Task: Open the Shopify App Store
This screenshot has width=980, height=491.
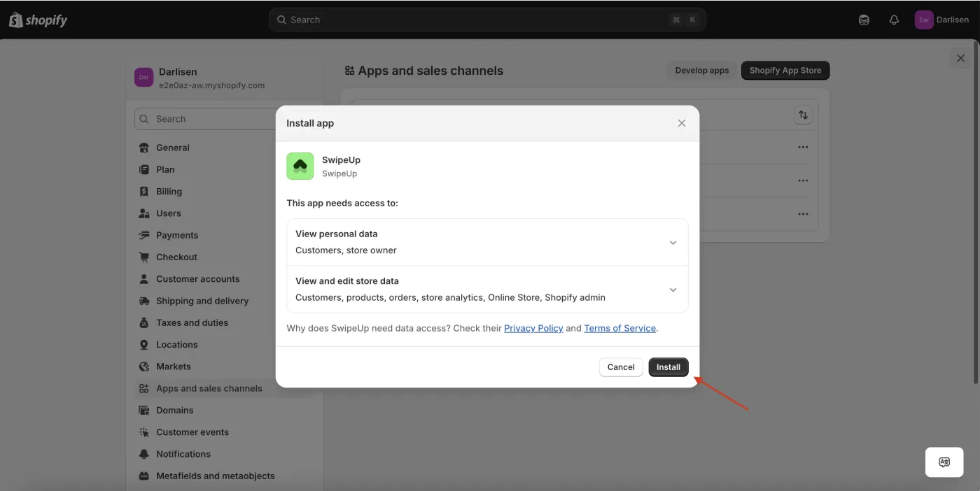Action: pos(785,70)
